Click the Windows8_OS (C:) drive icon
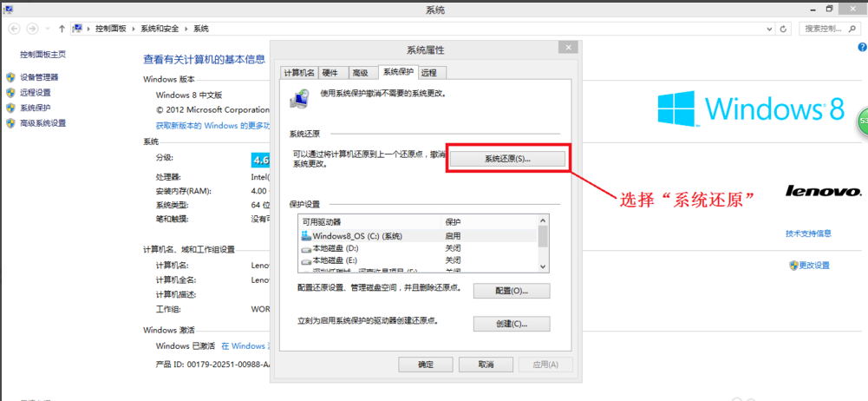868x401 pixels. (x=306, y=236)
